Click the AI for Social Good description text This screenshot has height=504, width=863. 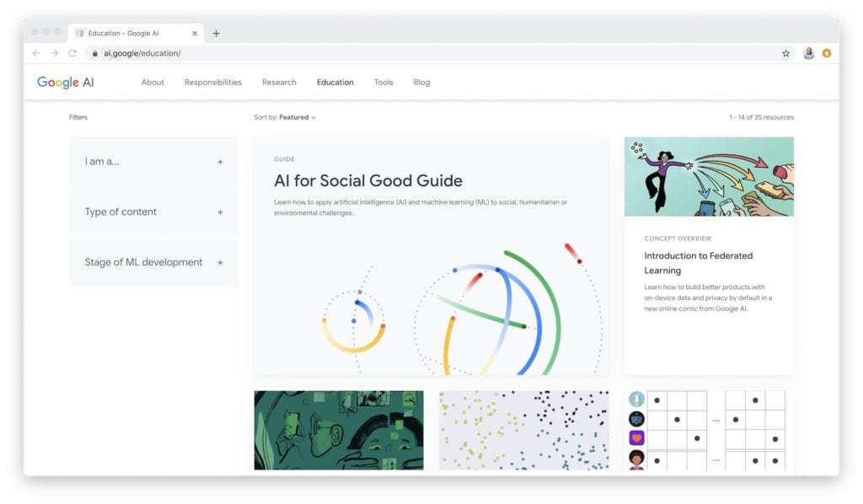[421, 207]
